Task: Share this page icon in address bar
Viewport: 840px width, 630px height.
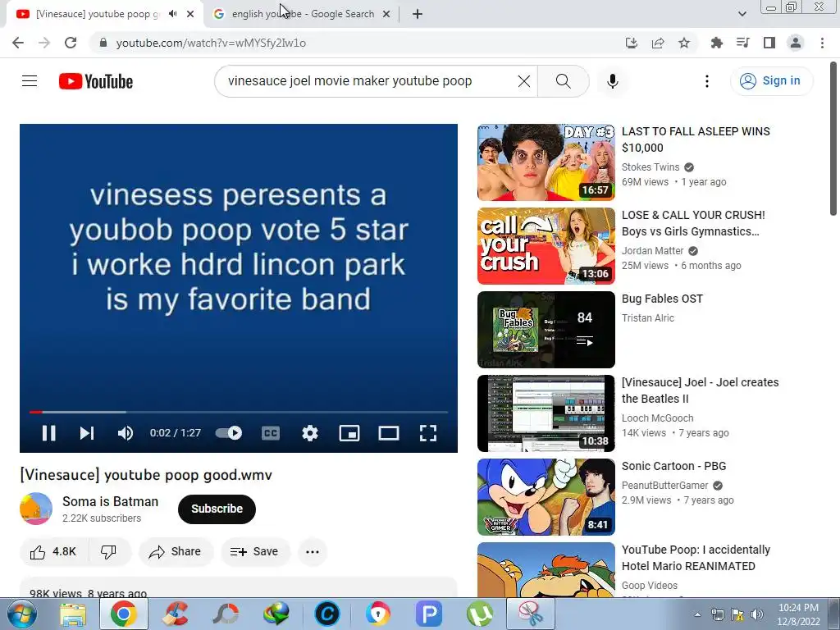Action: (x=658, y=43)
